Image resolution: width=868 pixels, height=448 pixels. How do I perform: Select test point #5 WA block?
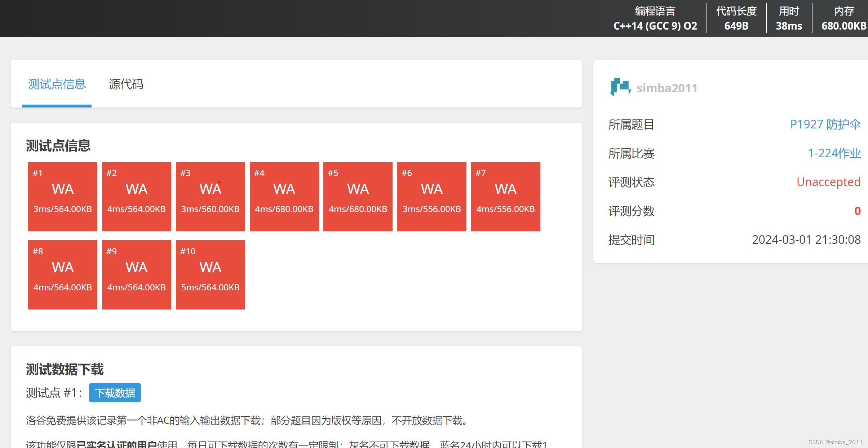coord(358,196)
